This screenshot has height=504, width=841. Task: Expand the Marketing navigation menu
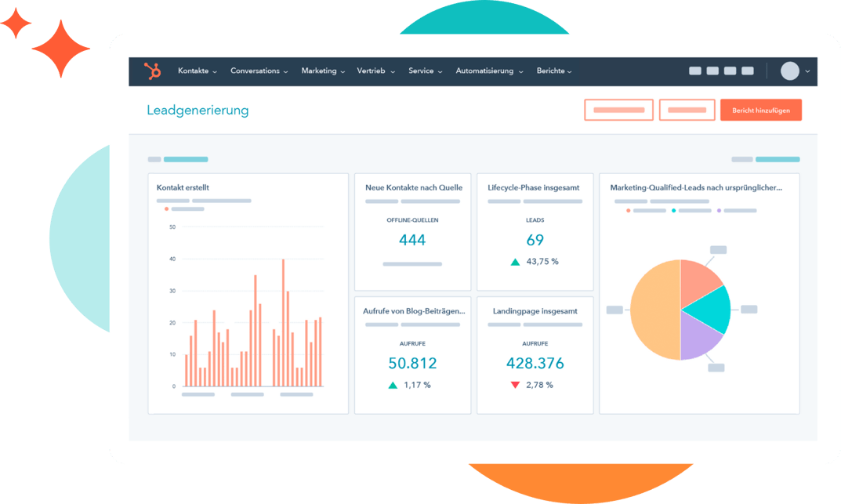point(322,71)
